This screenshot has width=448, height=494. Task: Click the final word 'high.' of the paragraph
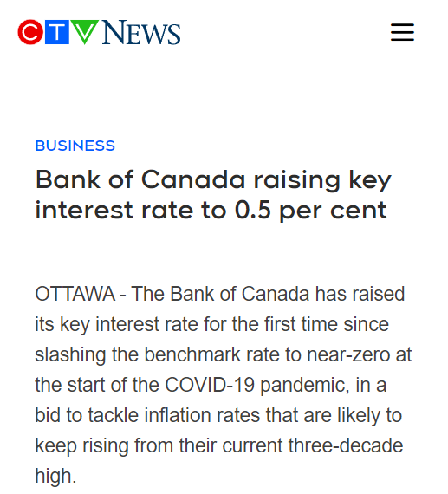(55, 476)
